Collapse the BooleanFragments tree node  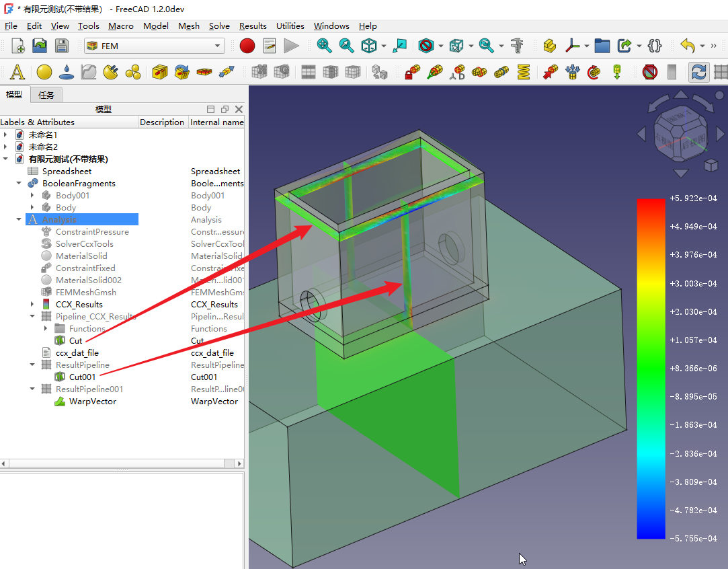(19, 184)
